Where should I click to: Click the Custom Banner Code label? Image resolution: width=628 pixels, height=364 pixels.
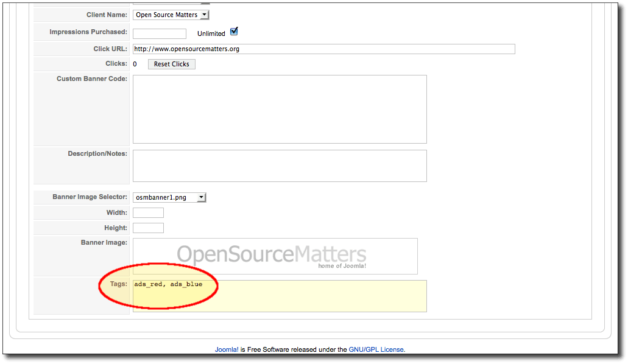(x=92, y=79)
